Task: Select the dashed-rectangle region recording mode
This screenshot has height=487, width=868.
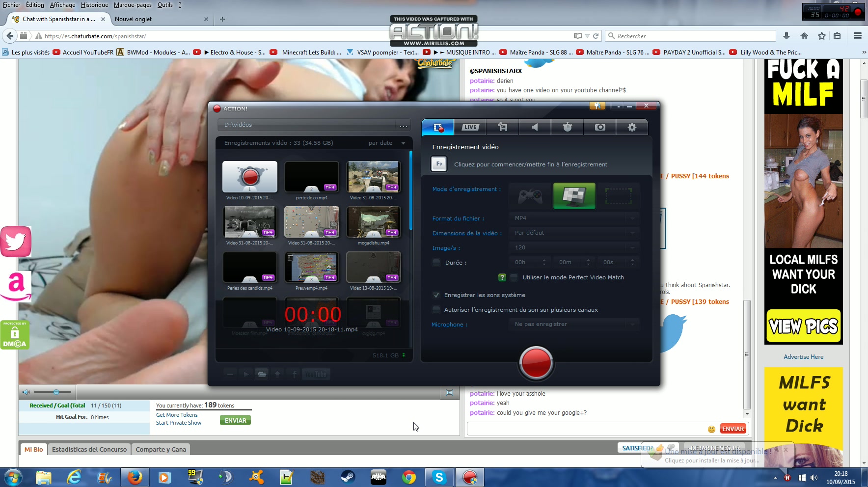Action: click(618, 196)
